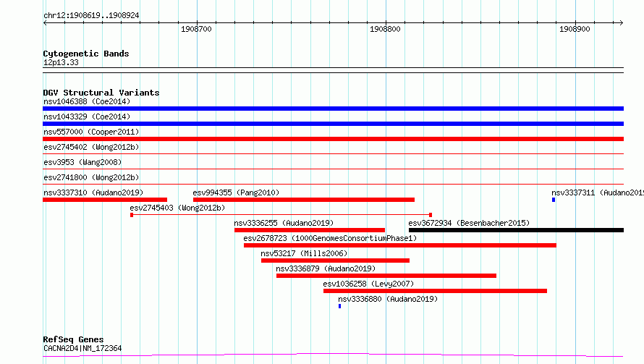
Task: Click the esv2745402 (Wong2012b) label
Action: (91, 147)
